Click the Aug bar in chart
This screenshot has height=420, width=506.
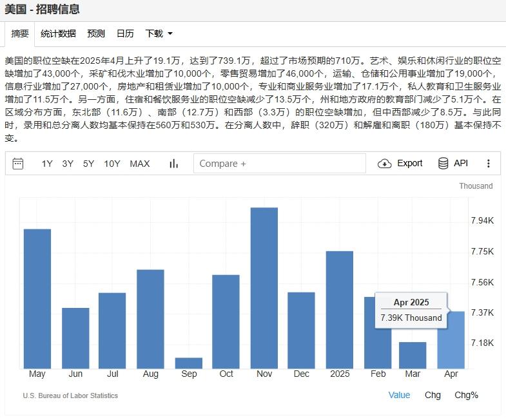(x=150, y=319)
